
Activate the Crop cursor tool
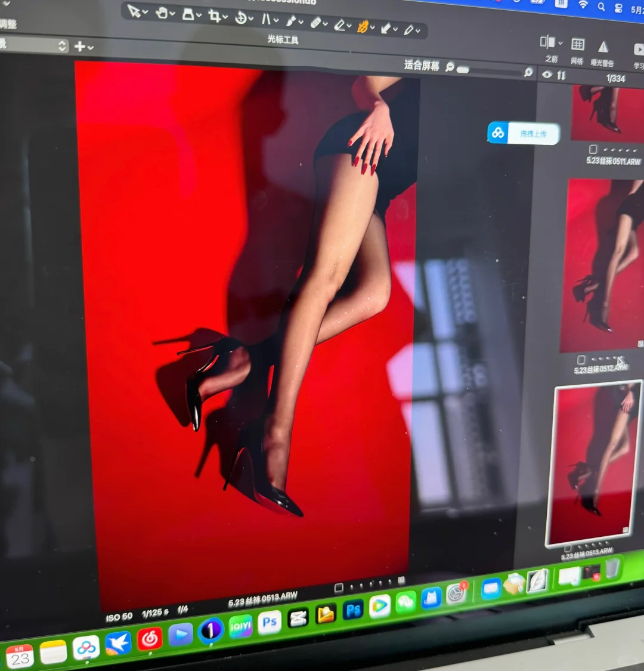pos(215,16)
